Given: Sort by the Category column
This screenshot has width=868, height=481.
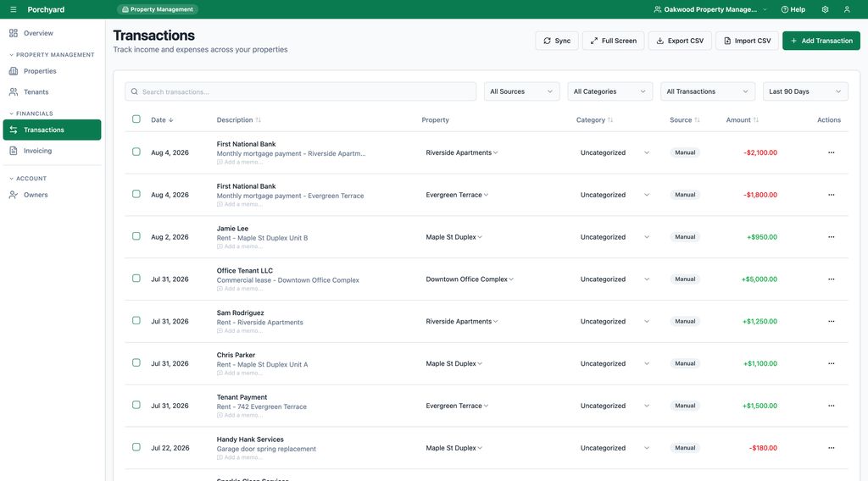Looking at the screenshot, I should coord(594,120).
